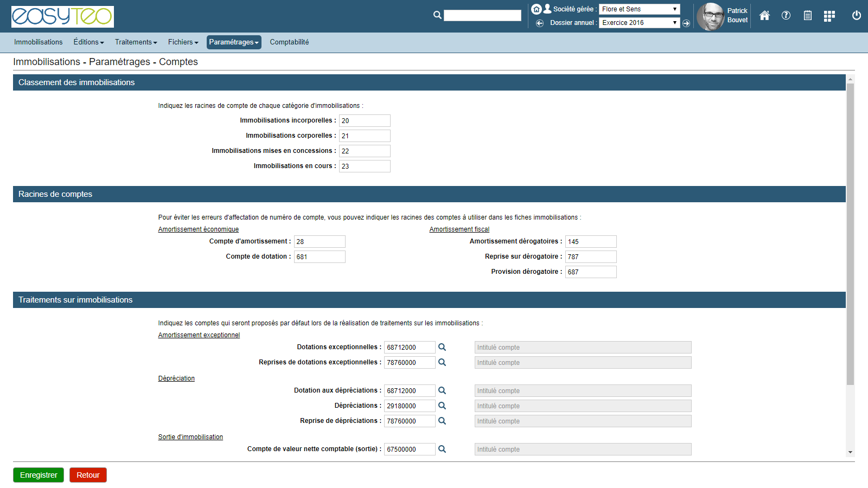Screen dimensions: 868x488
Task: Expand the Traitements menu
Action: (136, 42)
